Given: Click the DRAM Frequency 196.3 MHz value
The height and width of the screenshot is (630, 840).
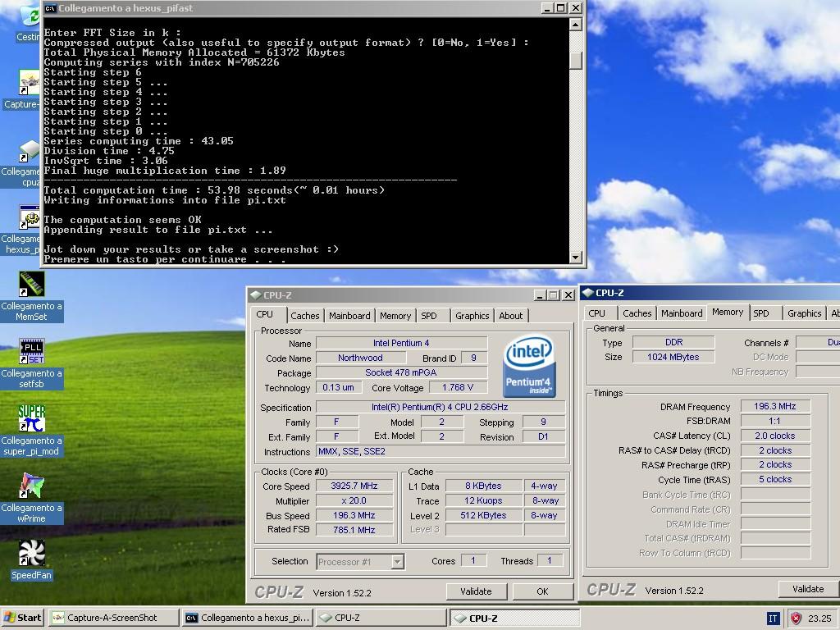Looking at the screenshot, I should pyautogui.click(x=774, y=406).
